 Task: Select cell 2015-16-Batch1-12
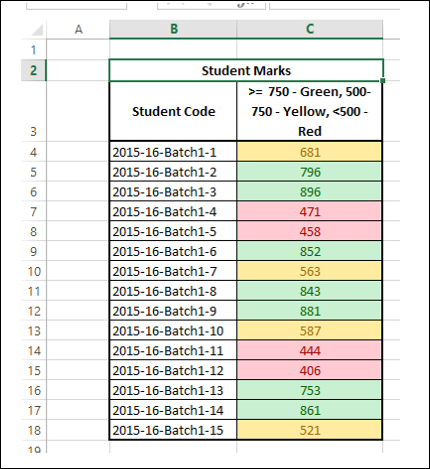173,370
